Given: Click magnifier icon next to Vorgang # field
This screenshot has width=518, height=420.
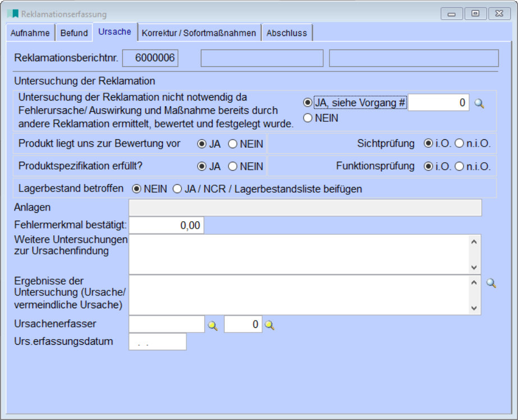Looking at the screenshot, I should click(x=479, y=103).
